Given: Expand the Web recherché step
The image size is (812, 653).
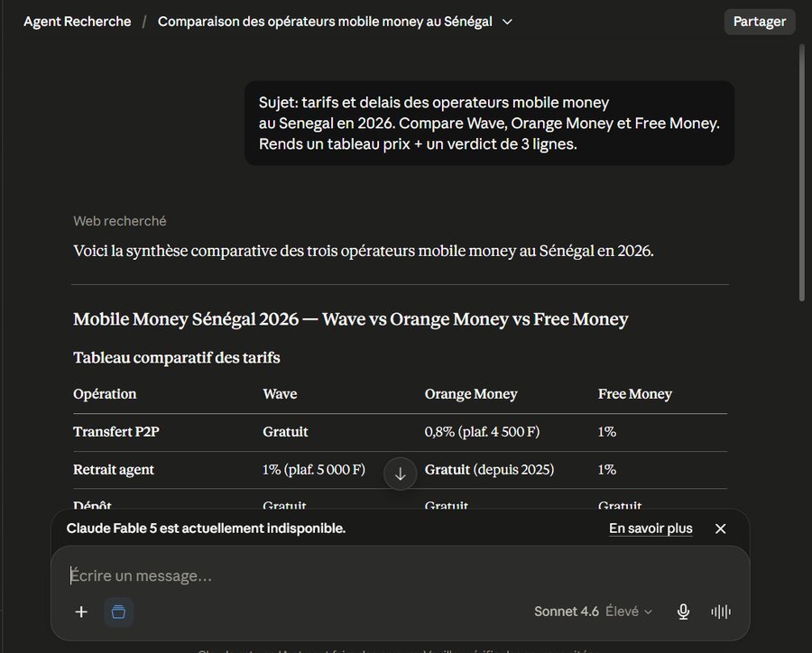Looking at the screenshot, I should pos(120,221).
